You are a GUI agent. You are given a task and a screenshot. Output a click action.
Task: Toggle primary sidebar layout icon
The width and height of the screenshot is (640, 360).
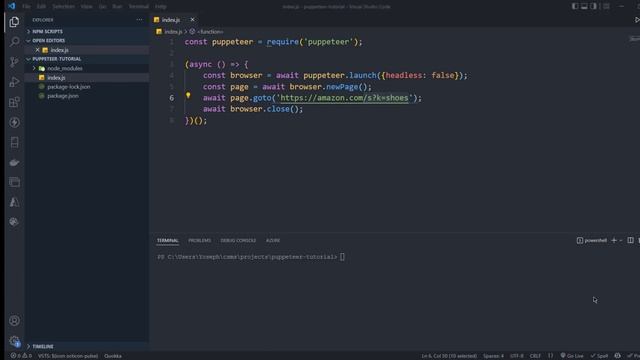(x=575, y=6)
